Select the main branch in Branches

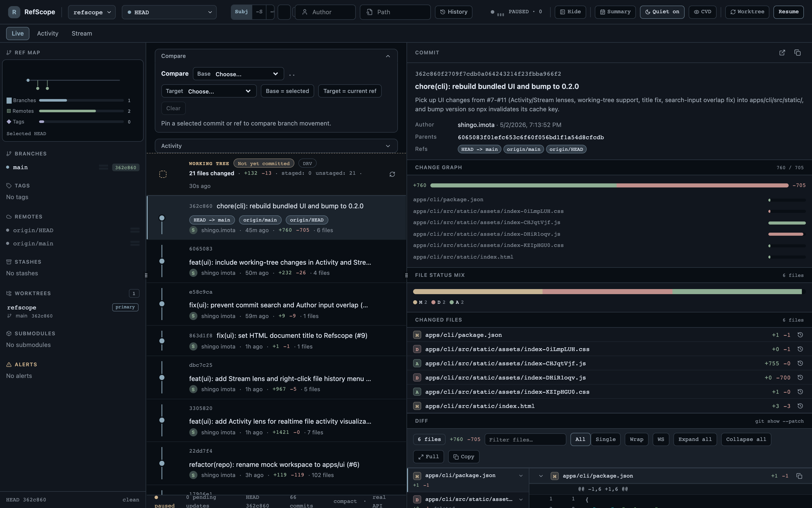pyautogui.click(x=73, y=167)
